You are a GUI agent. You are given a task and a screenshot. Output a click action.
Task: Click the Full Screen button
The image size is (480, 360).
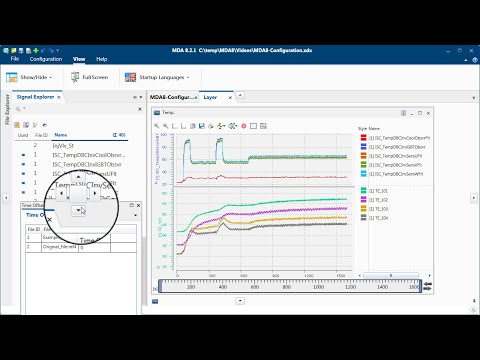point(89,77)
